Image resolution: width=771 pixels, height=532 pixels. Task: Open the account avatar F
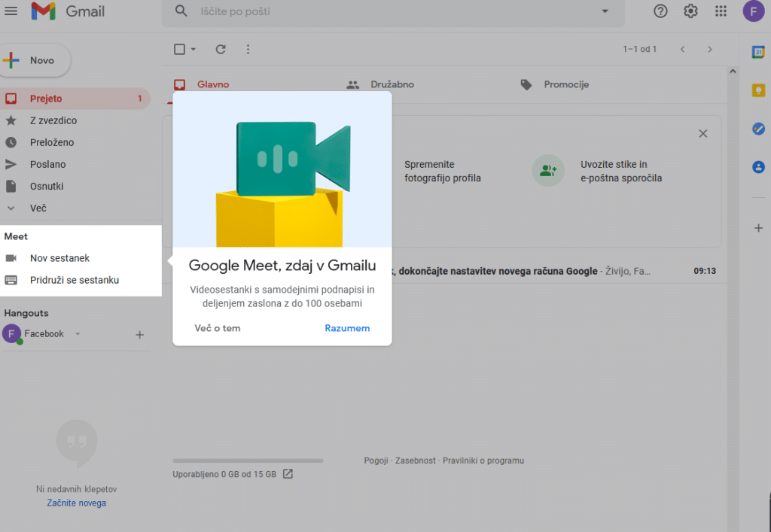click(x=753, y=11)
